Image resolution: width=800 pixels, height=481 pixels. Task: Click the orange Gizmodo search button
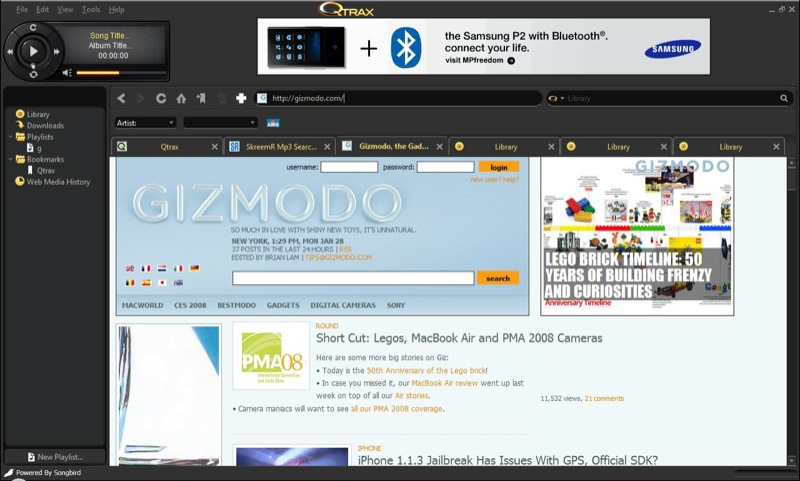(x=497, y=278)
